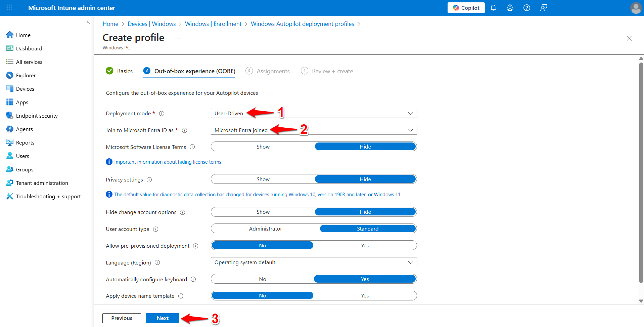The height and width of the screenshot is (327, 644).
Task: Open the Copilot button
Action: point(466,8)
